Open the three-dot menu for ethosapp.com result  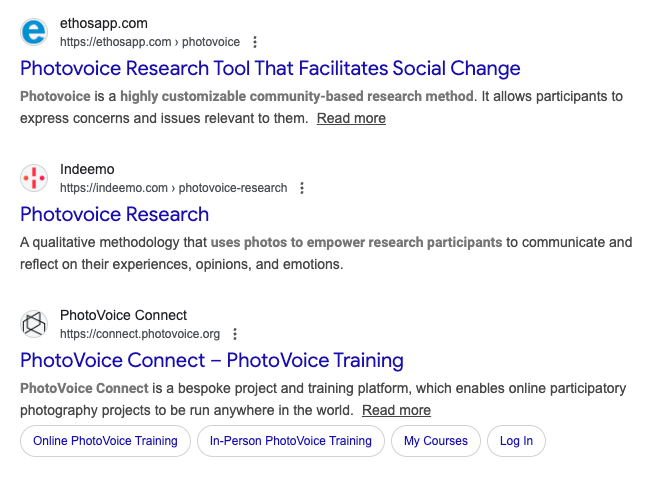(x=256, y=42)
